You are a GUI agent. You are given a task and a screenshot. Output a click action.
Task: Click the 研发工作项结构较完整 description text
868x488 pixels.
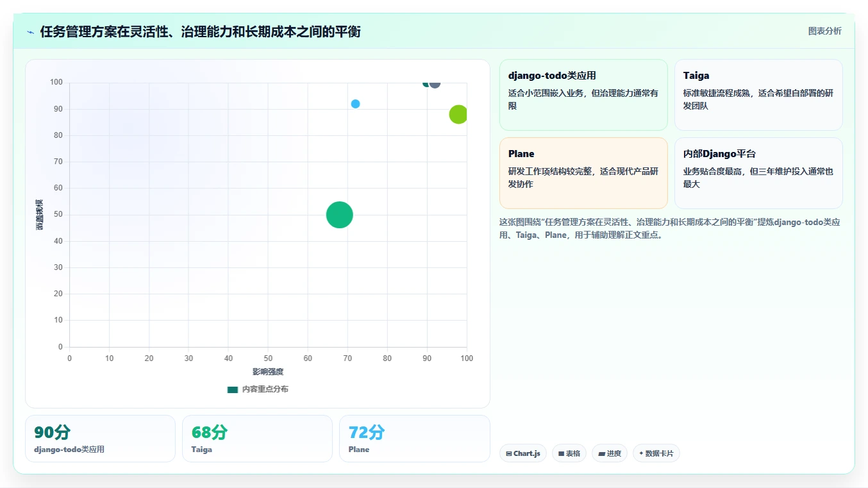[x=583, y=178]
